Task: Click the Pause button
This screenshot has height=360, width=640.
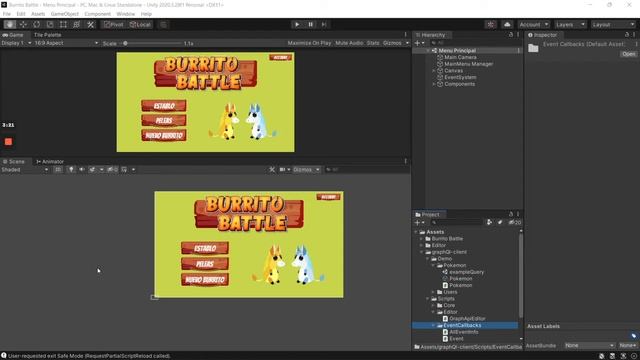Action: pyautogui.click(x=310, y=24)
